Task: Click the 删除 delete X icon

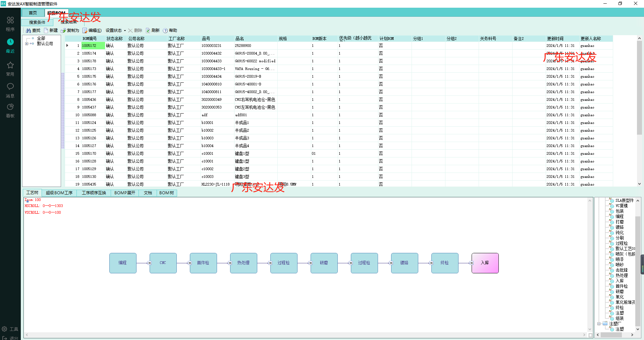Action: [130, 30]
